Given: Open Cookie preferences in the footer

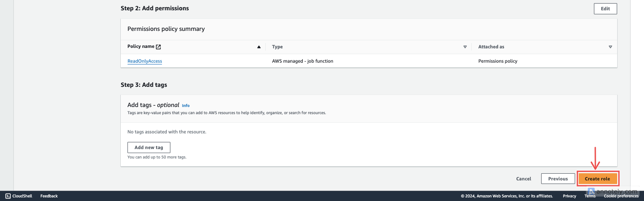Looking at the screenshot, I should [x=621, y=196].
